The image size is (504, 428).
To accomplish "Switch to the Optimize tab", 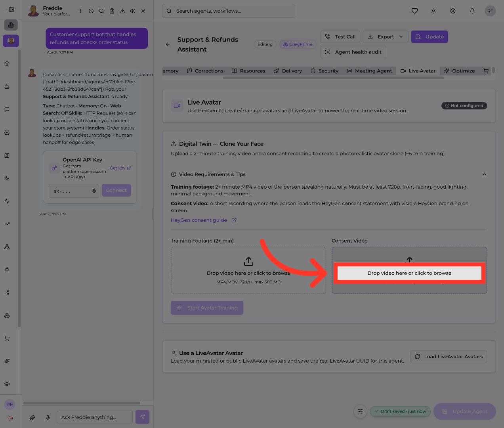I will pos(459,71).
